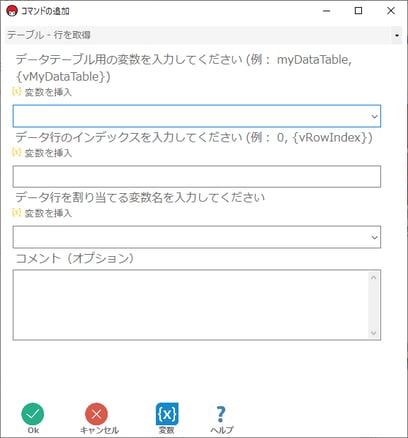Open the 変数 variables {x} icon
This screenshot has height=438, width=408.
[x=167, y=414]
